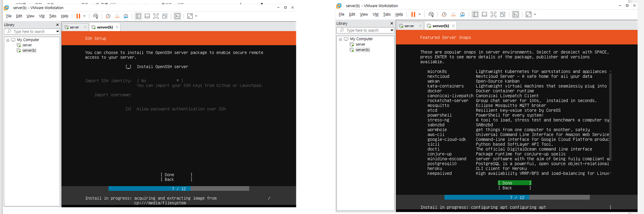Click Back on the Featured Server Snaps screen
The image size is (644, 214).
coord(515,188)
